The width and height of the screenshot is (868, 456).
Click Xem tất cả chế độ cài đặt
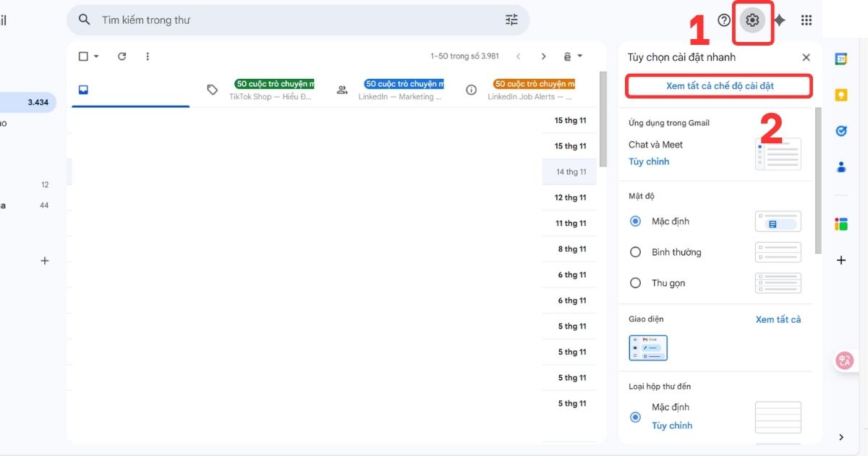pos(718,85)
